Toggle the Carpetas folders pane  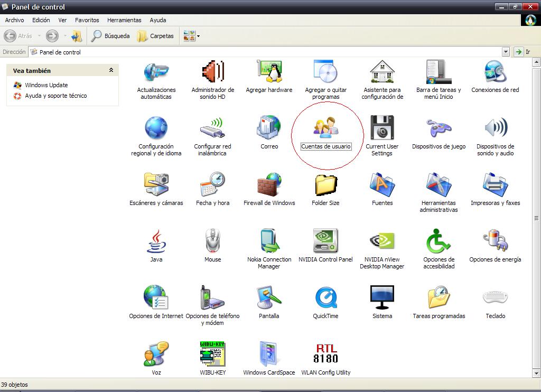pyautogui.click(x=155, y=35)
